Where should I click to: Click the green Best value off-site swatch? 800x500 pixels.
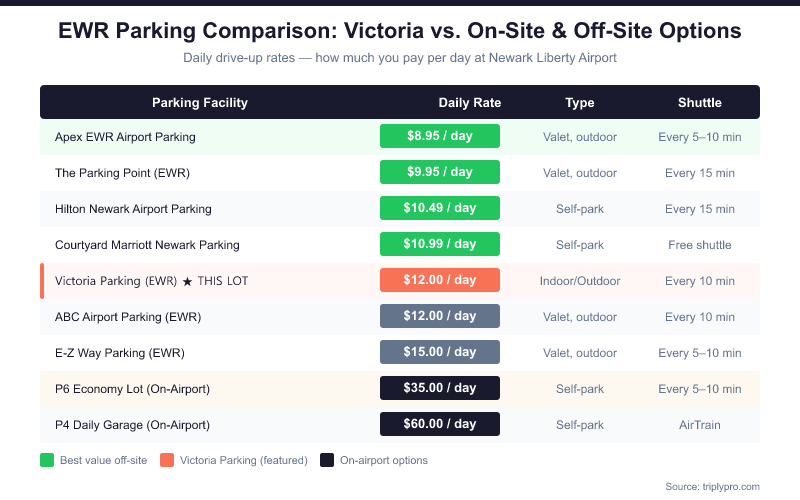(x=46, y=461)
